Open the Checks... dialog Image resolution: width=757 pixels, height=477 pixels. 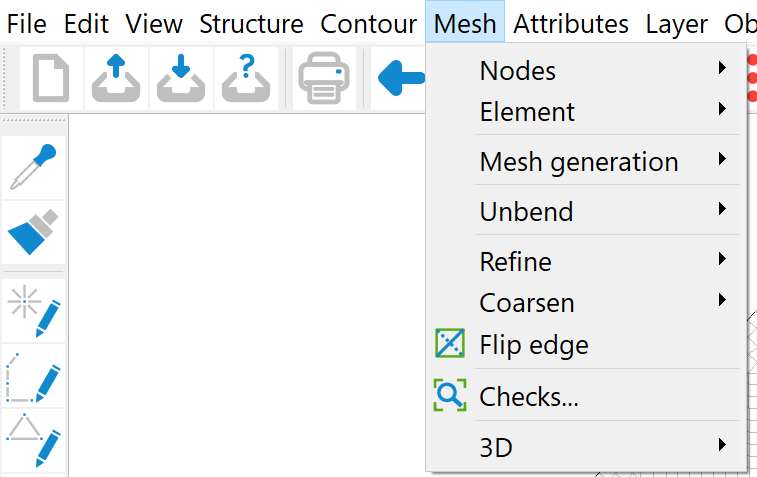(x=528, y=397)
